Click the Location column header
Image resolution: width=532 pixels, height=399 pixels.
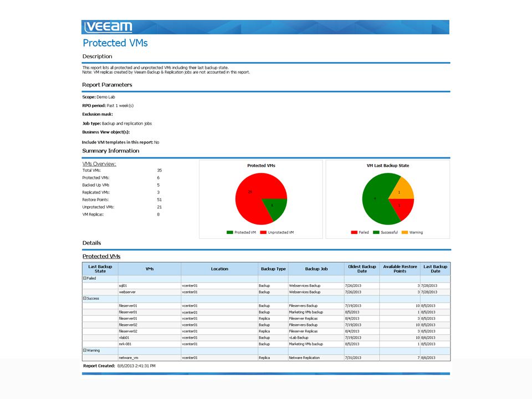click(219, 269)
